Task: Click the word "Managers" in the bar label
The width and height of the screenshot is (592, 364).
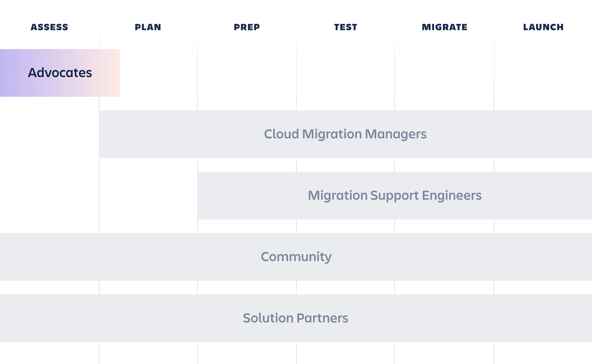Action: (396, 134)
